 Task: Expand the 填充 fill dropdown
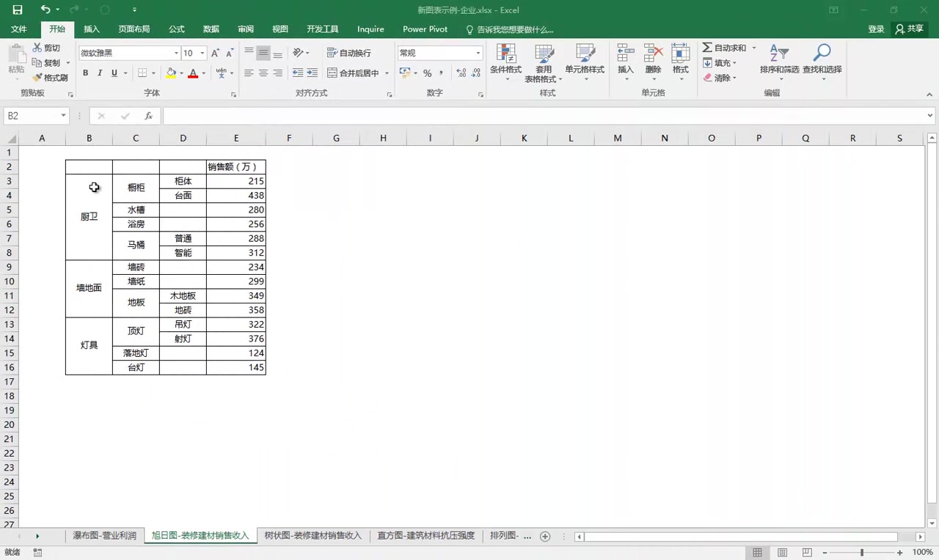[x=734, y=63]
